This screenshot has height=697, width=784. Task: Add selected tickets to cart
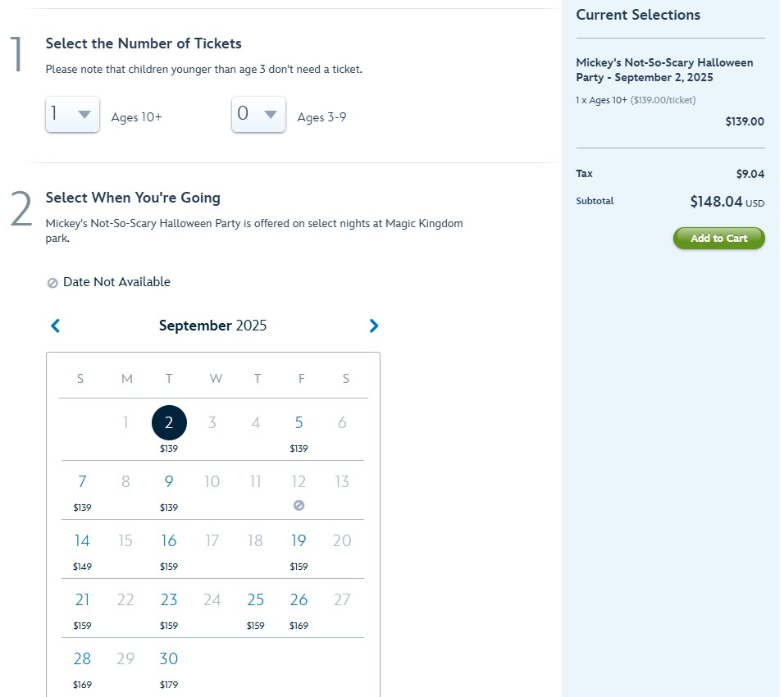coord(718,238)
